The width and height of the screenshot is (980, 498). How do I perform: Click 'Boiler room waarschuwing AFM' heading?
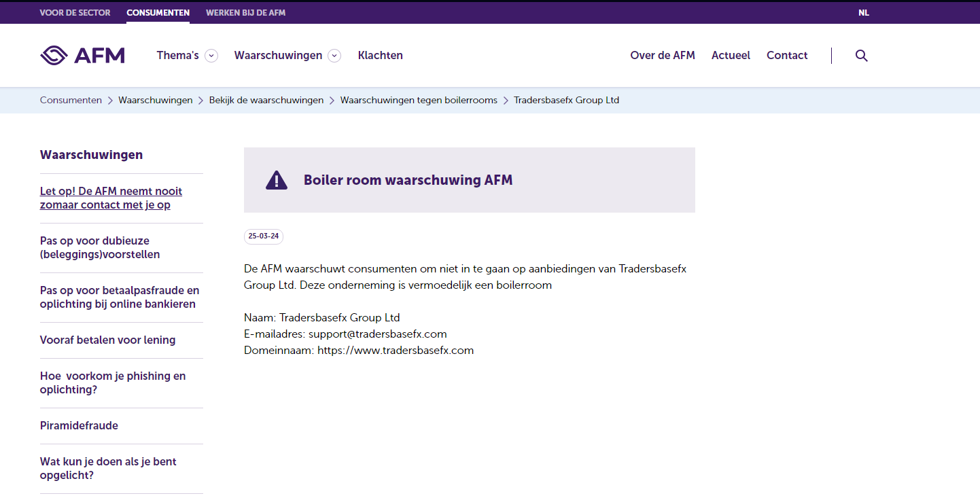pyautogui.click(x=408, y=180)
